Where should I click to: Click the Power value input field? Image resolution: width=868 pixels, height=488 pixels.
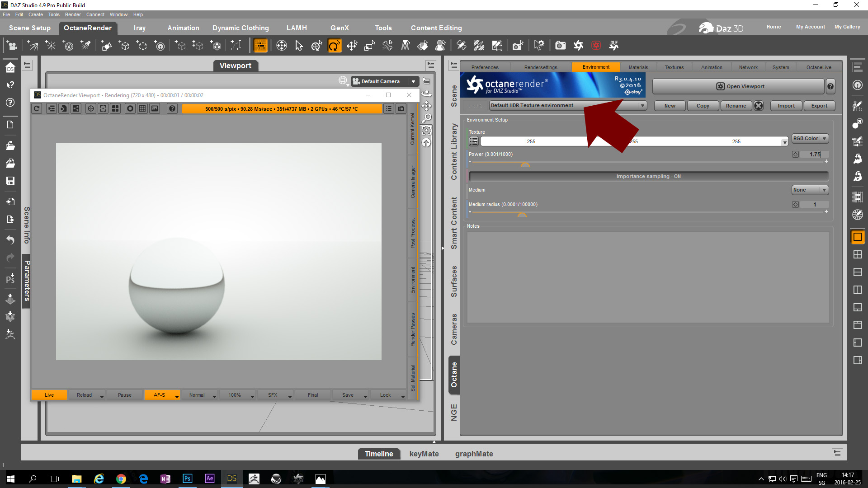815,155
